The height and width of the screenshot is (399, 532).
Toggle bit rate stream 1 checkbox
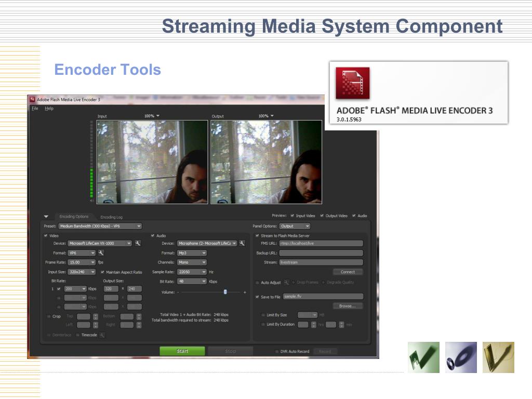click(59, 289)
